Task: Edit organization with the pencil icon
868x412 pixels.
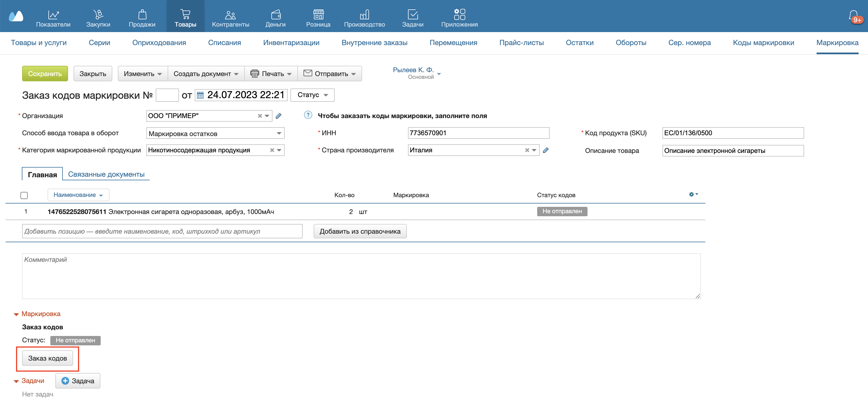Action: coord(278,116)
